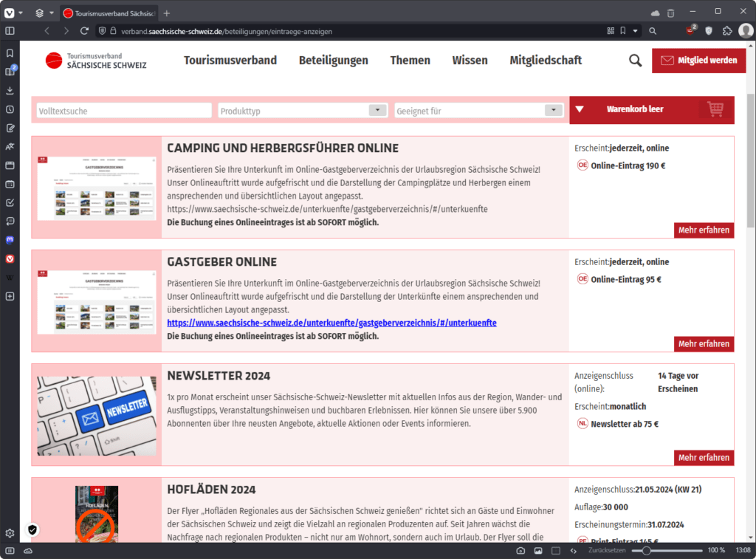Open the user profile avatar
Viewport: 756px width, 559px height.
tap(746, 31)
